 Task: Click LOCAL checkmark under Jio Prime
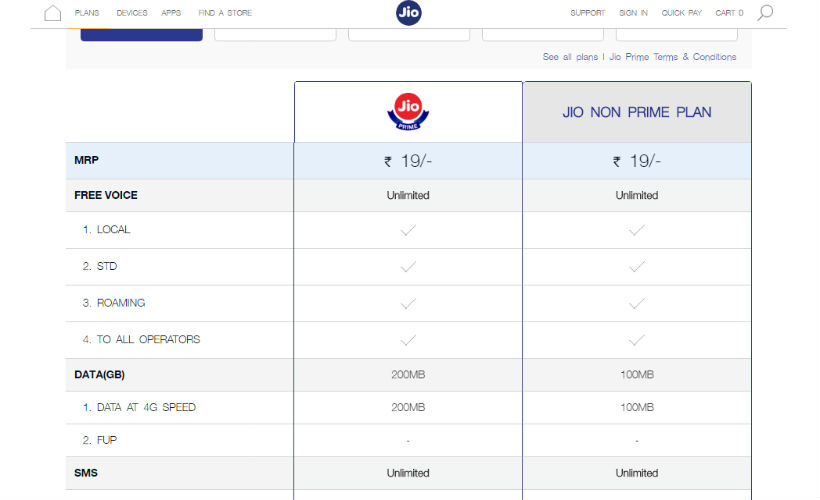[408, 230]
